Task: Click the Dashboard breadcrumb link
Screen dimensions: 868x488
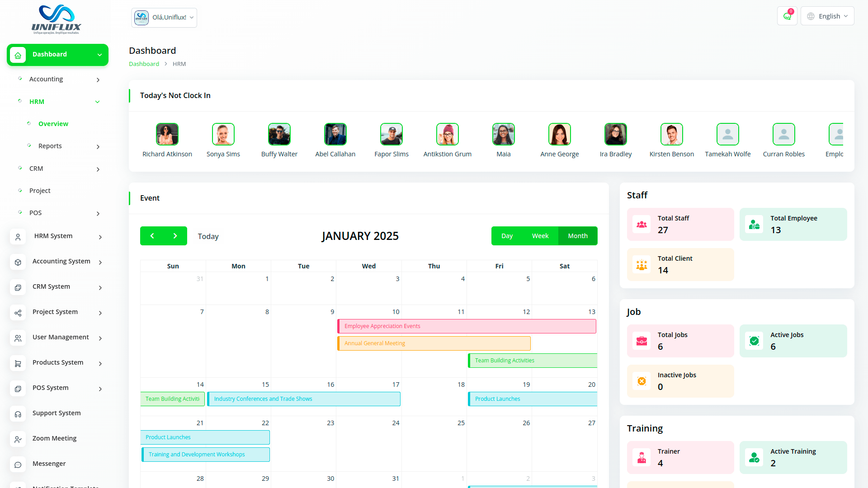Action: [144, 64]
